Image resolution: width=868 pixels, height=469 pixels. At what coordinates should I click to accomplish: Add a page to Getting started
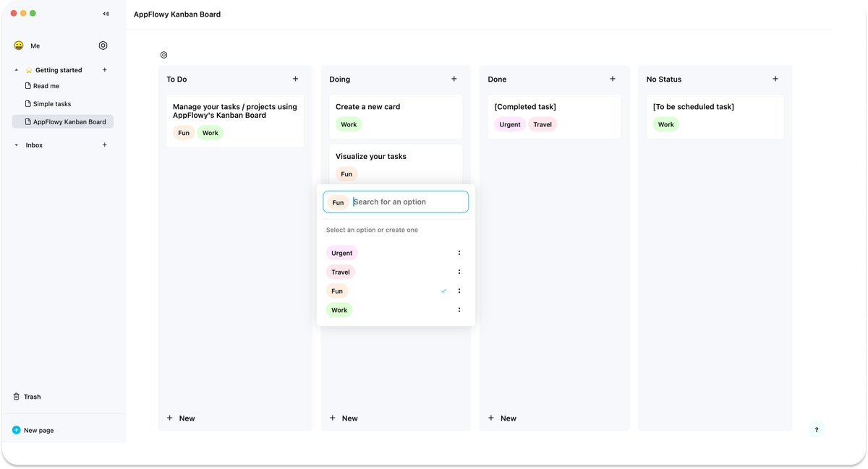click(104, 70)
